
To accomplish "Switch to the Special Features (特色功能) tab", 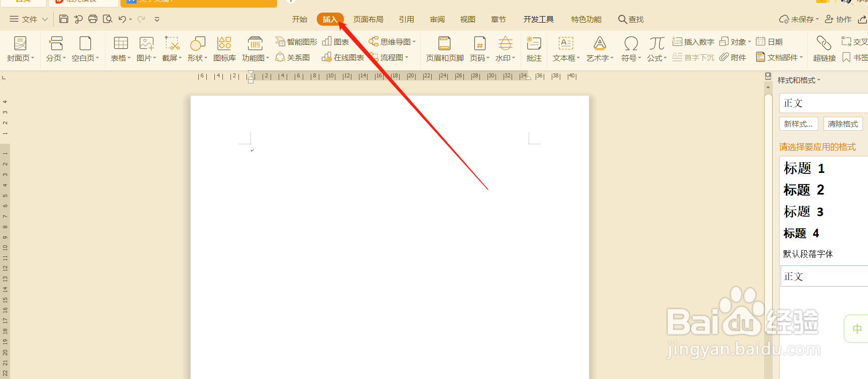I will 586,19.
